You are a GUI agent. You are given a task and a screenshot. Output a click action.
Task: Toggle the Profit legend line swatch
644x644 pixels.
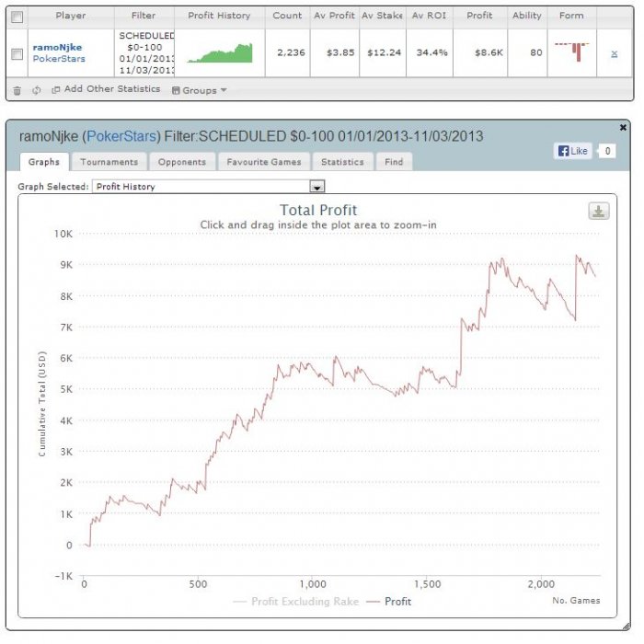[x=373, y=602]
